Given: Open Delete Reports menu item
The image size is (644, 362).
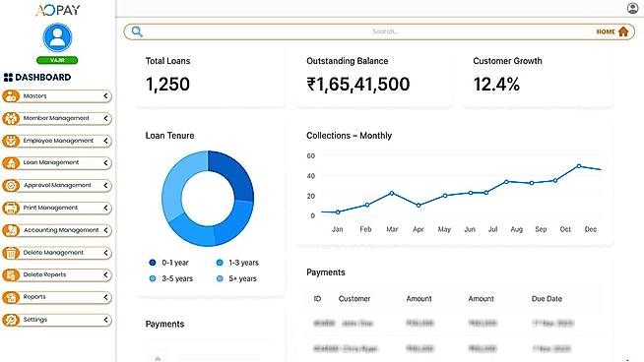Looking at the screenshot, I should [x=57, y=275].
